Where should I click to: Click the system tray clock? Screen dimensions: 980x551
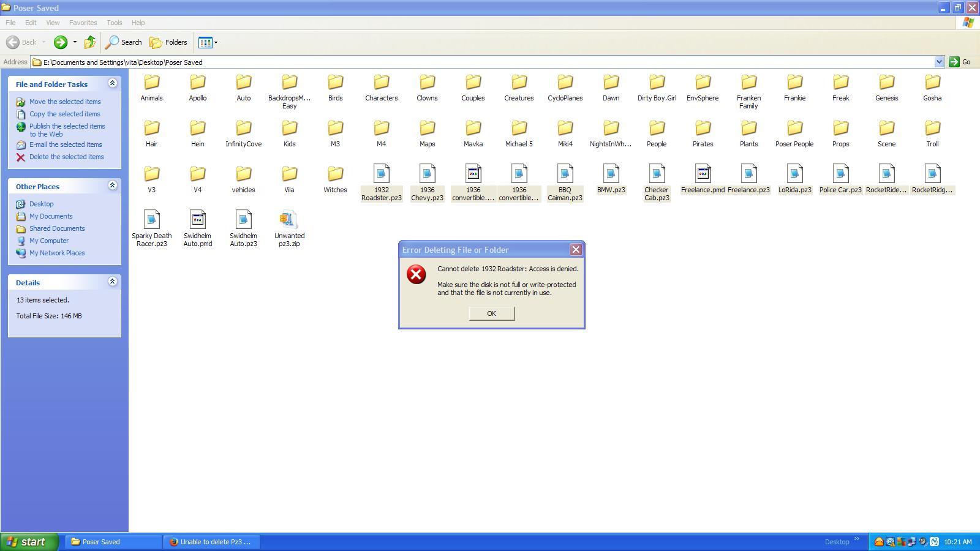958,542
